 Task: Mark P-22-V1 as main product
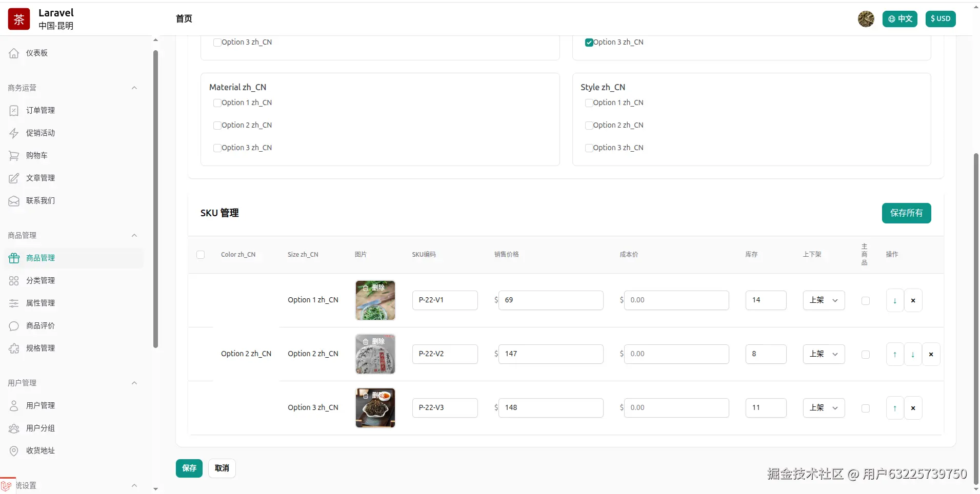click(866, 301)
